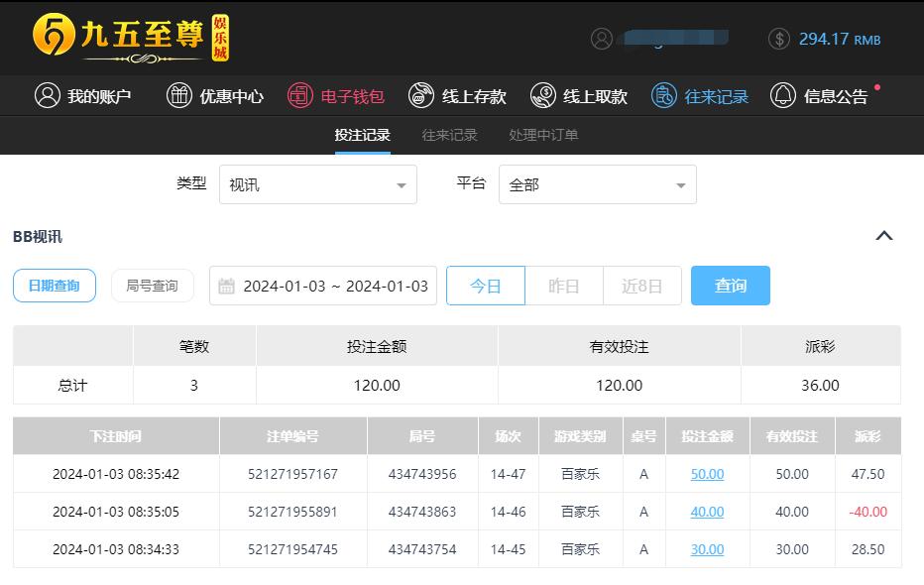This screenshot has width=924, height=585.
Task: Open 往来记录 records icon
Action: tap(664, 95)
